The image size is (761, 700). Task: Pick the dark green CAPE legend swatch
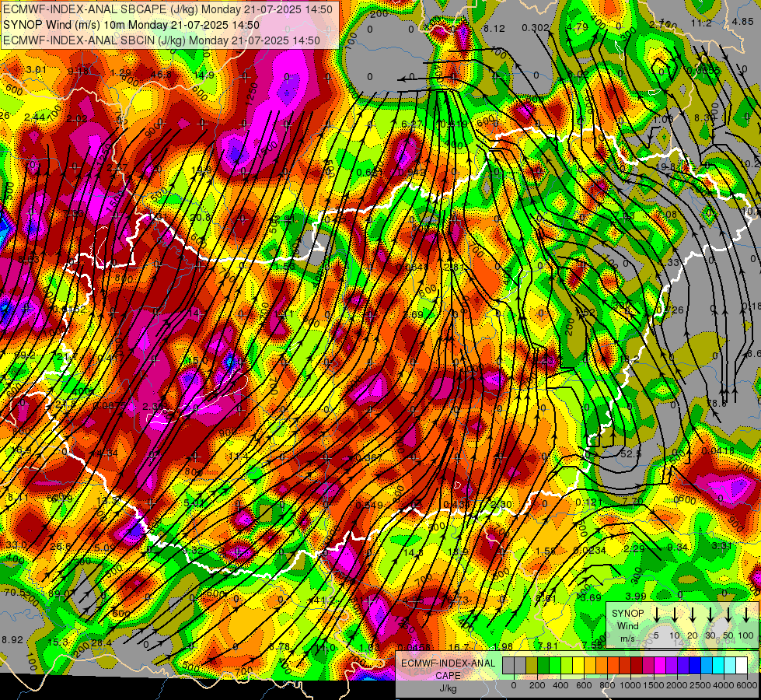tap(543, 665)
